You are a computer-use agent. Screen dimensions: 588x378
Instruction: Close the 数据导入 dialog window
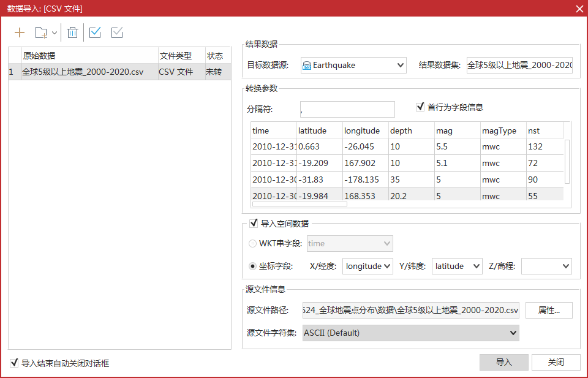pos(579,9)
